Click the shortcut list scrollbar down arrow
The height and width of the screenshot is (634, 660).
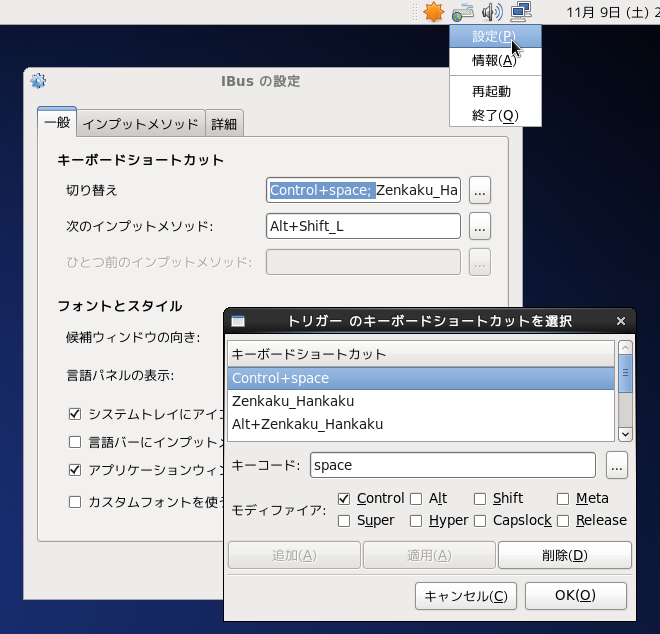tap(625, 434)
